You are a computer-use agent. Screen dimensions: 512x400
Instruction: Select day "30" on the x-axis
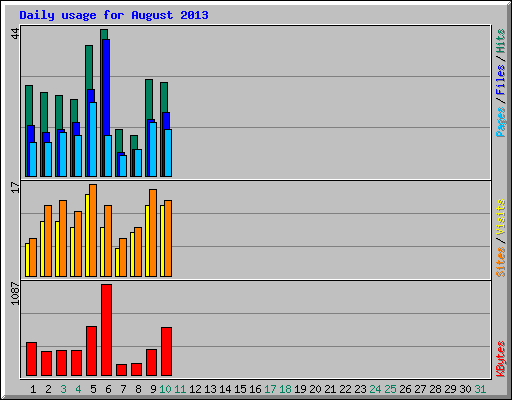pyautogui.click(x=465, y=389)
